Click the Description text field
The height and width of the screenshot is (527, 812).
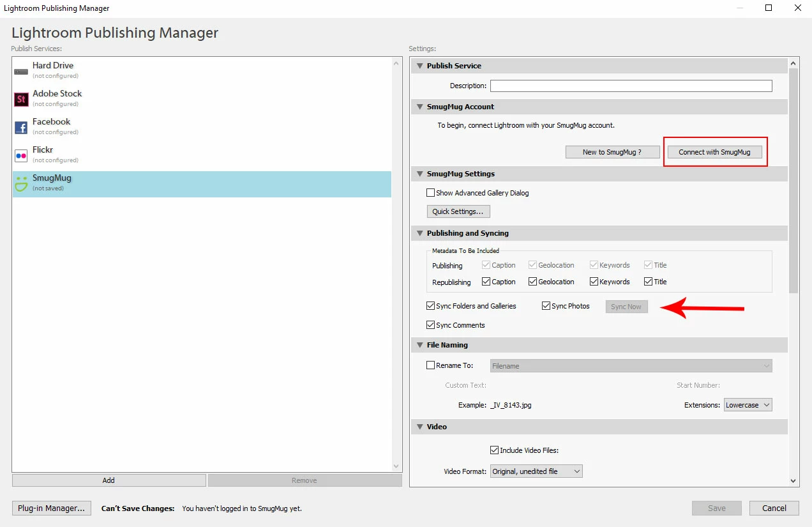tap(631, 86)
